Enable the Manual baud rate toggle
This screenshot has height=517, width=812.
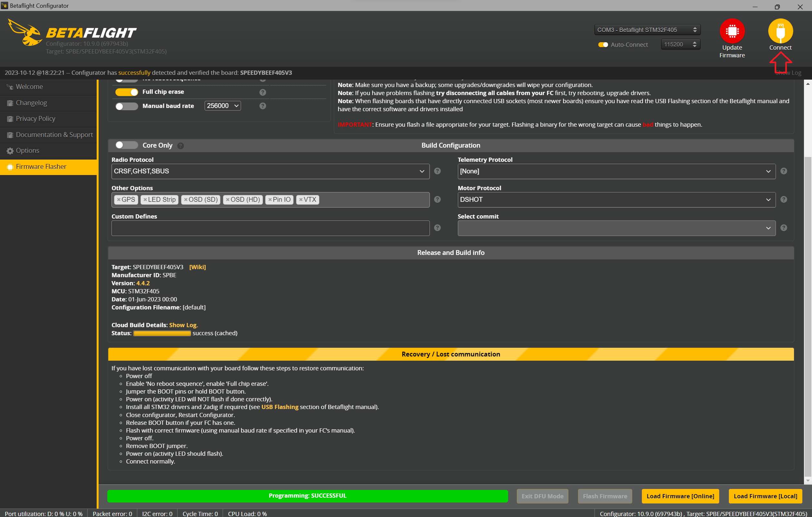tap(126, 106)
